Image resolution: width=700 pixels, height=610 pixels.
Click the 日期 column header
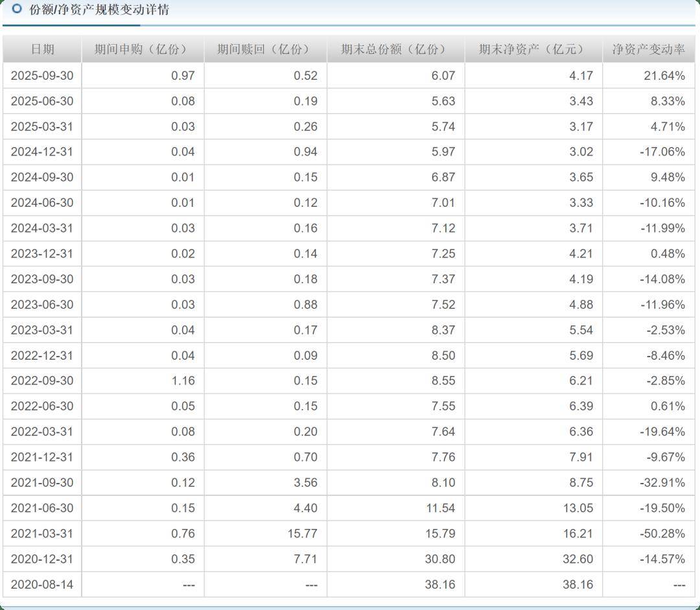coord(42,50)
